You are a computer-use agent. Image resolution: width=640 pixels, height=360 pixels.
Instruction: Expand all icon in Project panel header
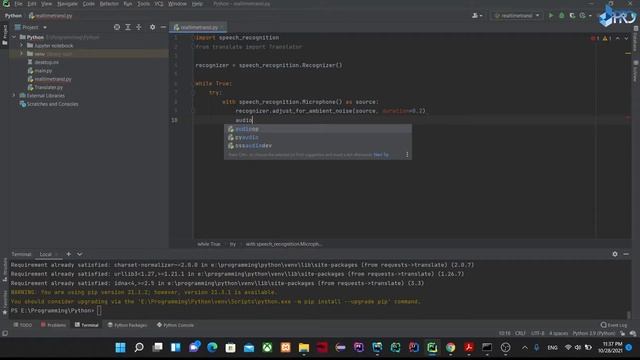128,27
